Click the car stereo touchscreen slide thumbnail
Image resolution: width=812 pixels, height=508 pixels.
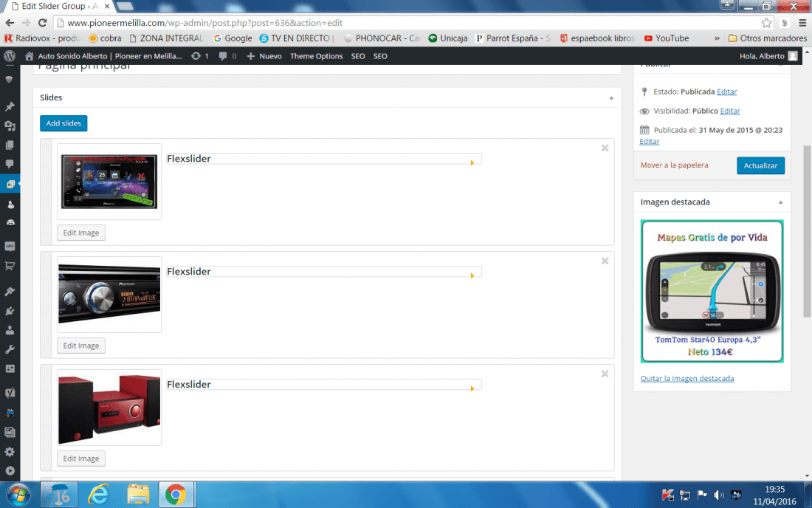pos(109,181)
